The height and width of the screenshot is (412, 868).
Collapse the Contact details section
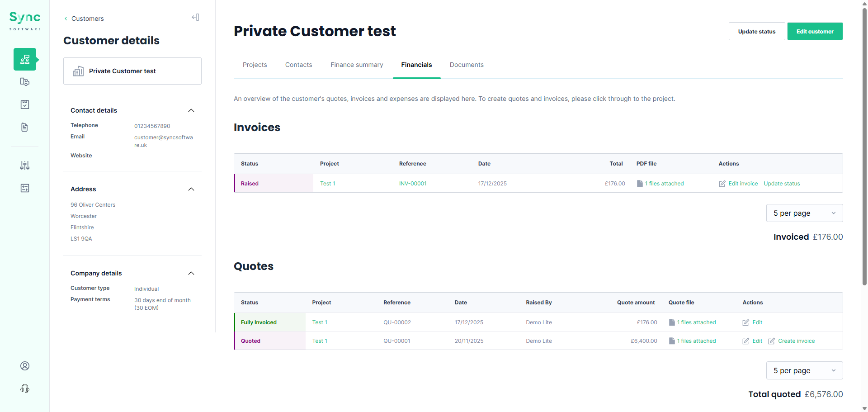pos(191,110)
